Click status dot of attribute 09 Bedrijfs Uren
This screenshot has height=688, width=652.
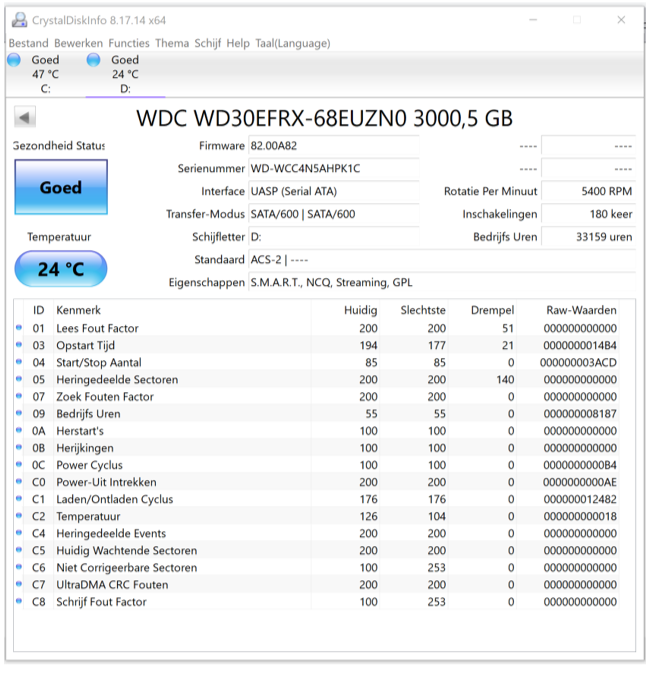coord(19,413)
